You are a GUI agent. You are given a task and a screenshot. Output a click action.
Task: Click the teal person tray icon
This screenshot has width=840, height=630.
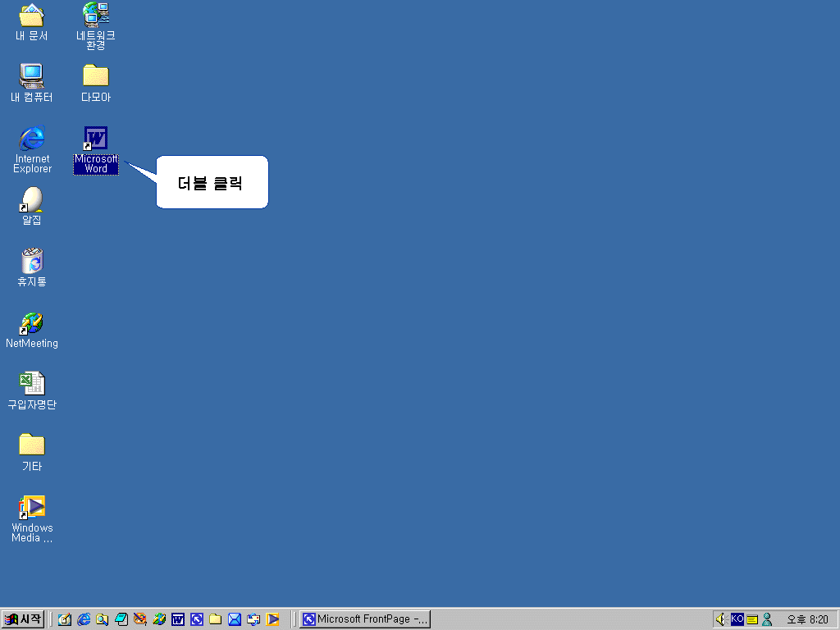[767, 619]
